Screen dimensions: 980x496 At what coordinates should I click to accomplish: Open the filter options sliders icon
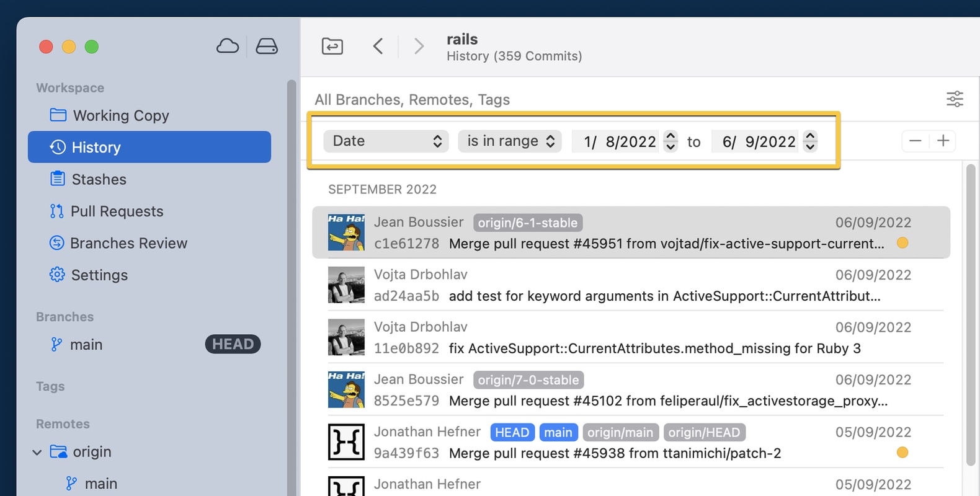(x=955, y=99)
